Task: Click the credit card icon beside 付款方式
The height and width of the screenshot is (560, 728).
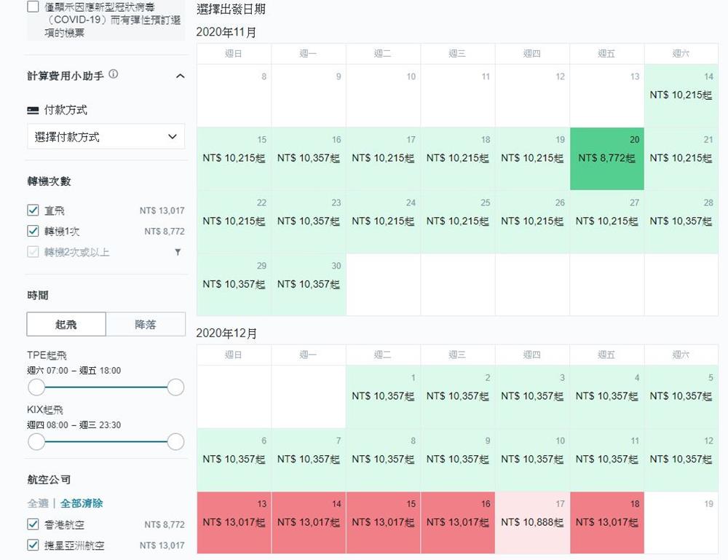Action: pos(33,110)
